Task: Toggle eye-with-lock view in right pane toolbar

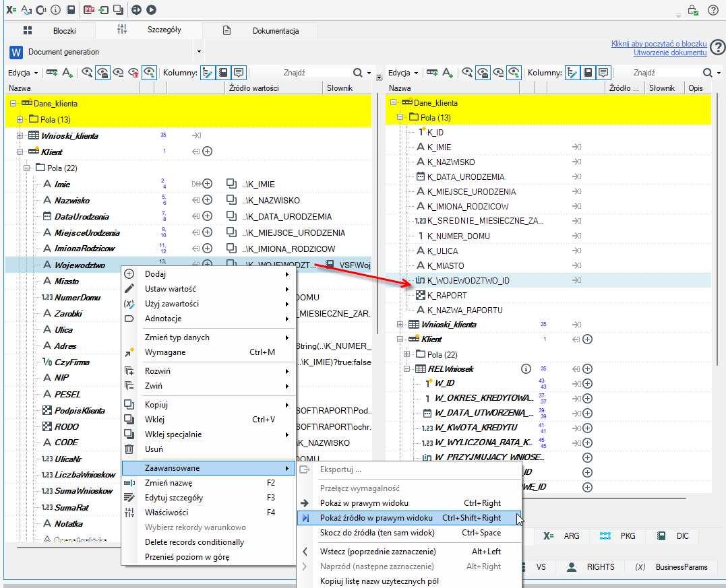Action: click(x=483, y=73)
